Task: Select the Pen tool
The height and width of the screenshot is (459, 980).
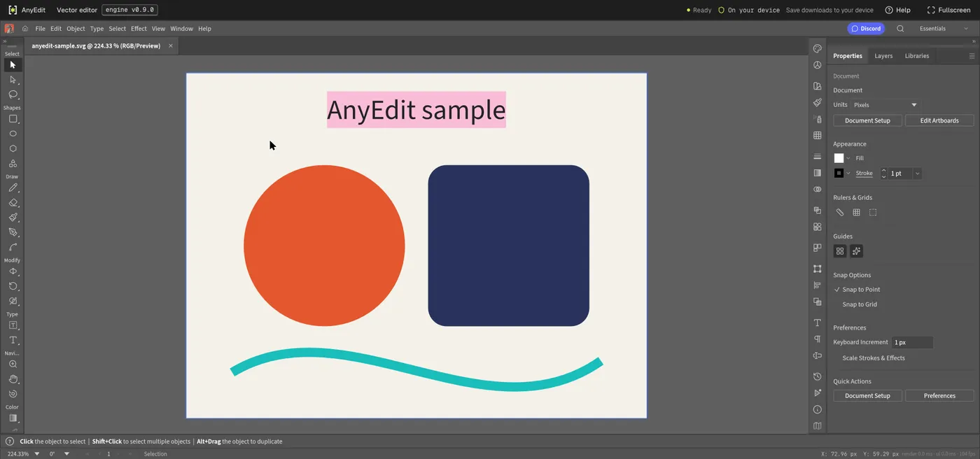Action: [x=13, y=232]
